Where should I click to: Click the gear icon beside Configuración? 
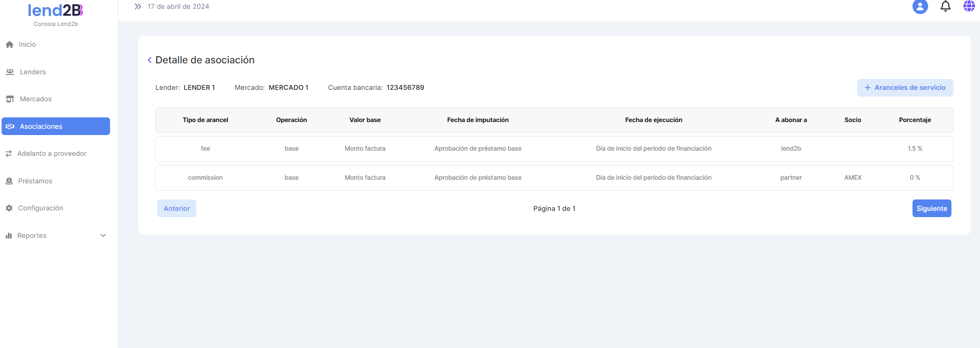(x=9, y=208)
